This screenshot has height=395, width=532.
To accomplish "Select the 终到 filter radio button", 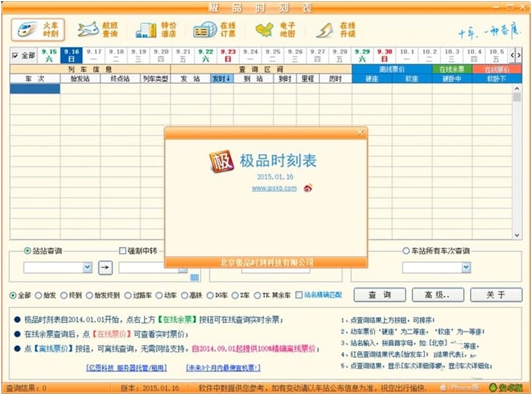I will (64, 295).
